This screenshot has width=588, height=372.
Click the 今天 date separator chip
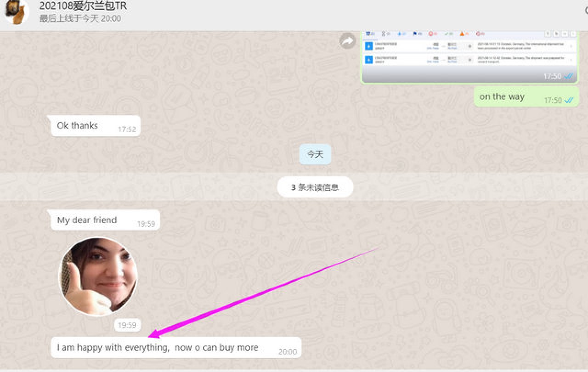(x=315, y=154)
